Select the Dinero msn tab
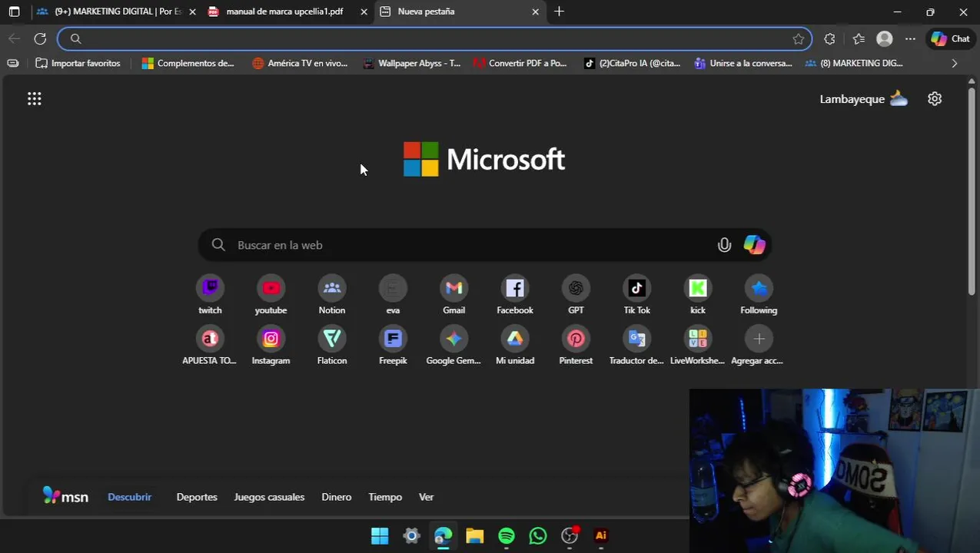Image resolution: width=980 pixels, height=553 pixels. (336, 497)
